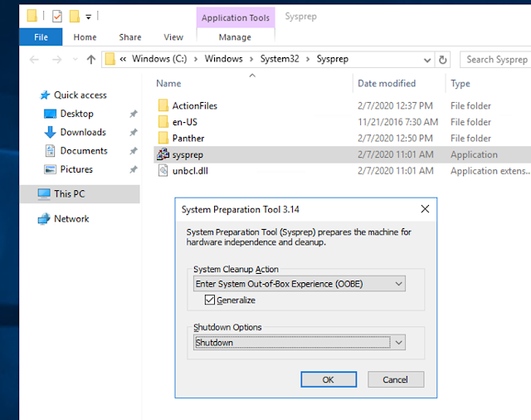Click the date 11/21/2016 7:30 AM for en-US
The image size is (531, 420).
pos(398,122)
